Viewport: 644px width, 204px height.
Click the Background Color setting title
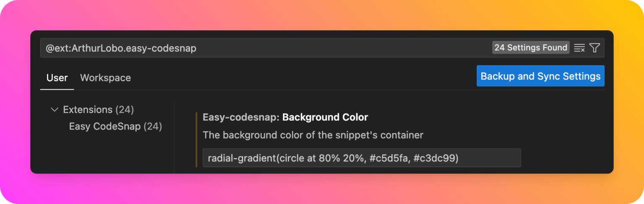coord(325,117)
